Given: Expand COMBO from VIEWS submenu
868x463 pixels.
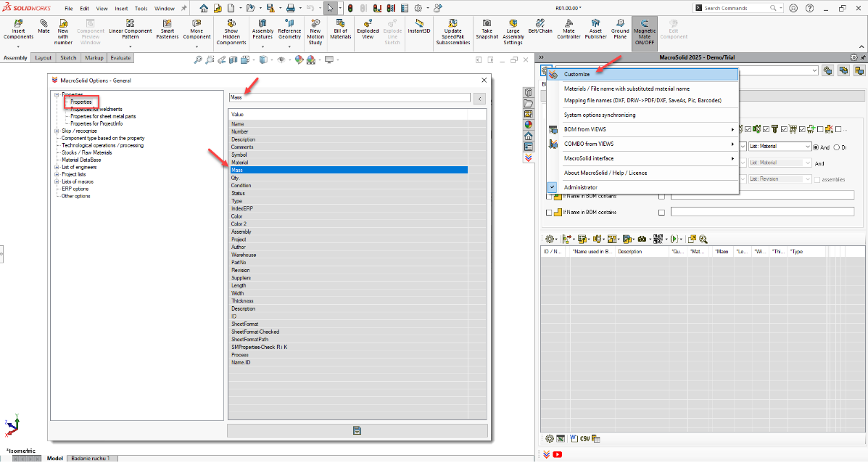Looking at the screenshot, I should tap(642, 144).
